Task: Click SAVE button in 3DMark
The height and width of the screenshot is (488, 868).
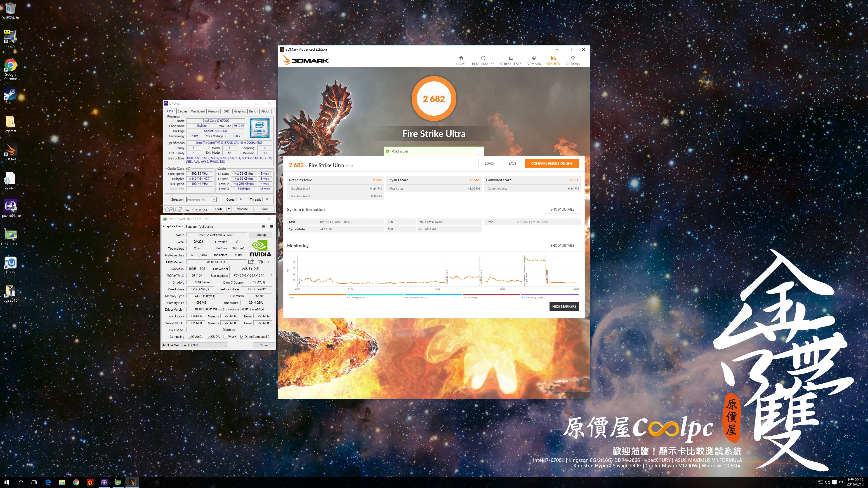Action: pos(512,163)
